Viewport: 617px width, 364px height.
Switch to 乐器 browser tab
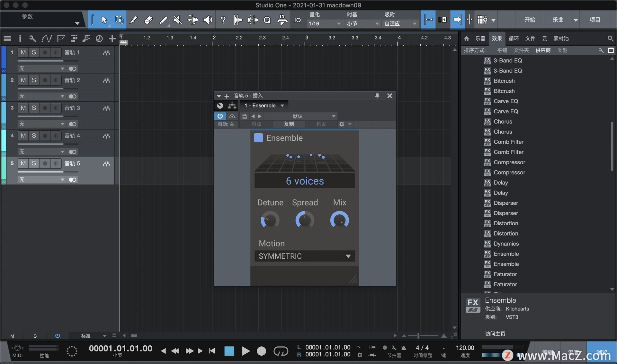click(480, 39)
